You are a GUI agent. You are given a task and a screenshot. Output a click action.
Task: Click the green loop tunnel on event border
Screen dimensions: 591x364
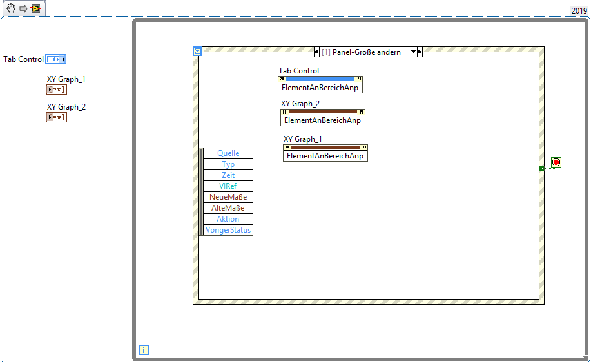coord(541,168)
